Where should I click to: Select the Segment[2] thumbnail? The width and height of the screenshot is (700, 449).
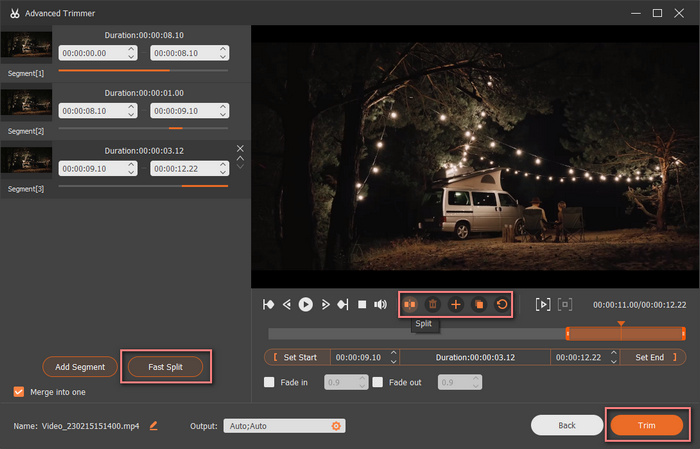pyautogui.click(x=26, y=103)
